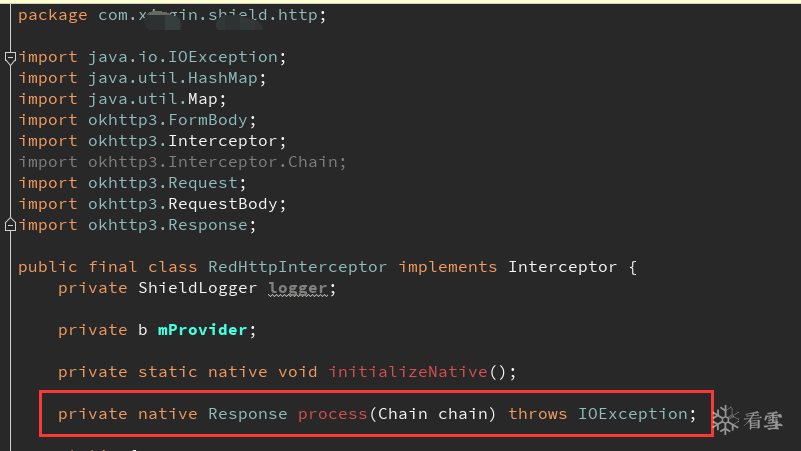The width and height of the screenshot is (801, 451).
Task: Click the underlined logger field
Action: 298,289
